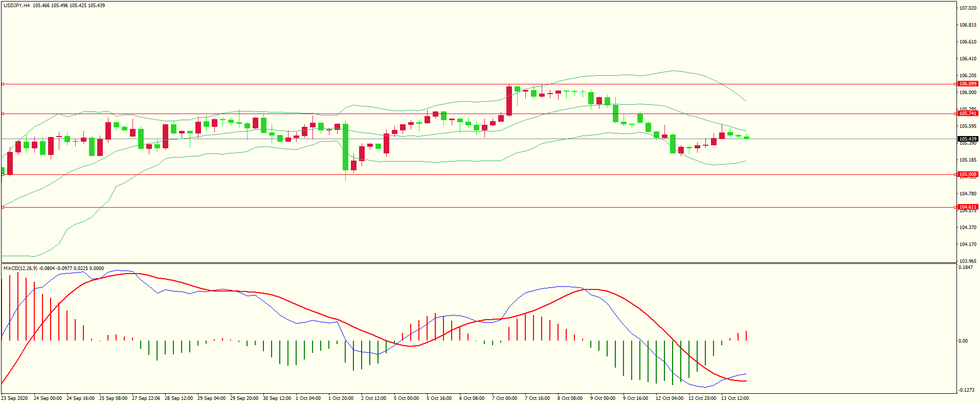Click the 104.611 price level tag

click(x=968, y=207)
